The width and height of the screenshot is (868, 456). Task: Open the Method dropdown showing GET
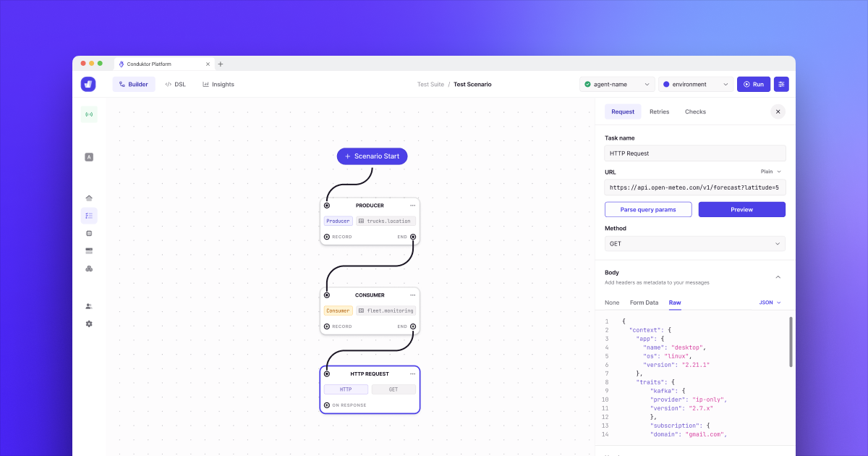[x=694, y=243]
